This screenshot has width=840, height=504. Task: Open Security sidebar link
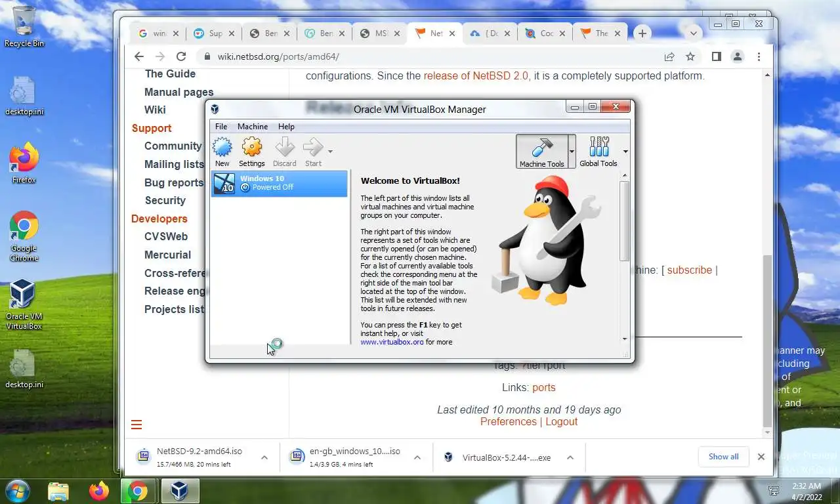[x=165, y=200]
